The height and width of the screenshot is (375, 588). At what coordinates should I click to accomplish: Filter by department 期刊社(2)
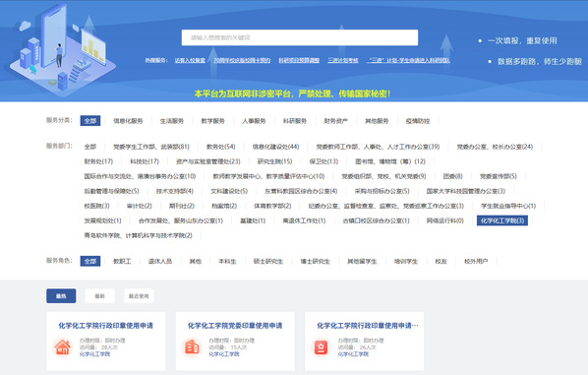coord(182,206)
